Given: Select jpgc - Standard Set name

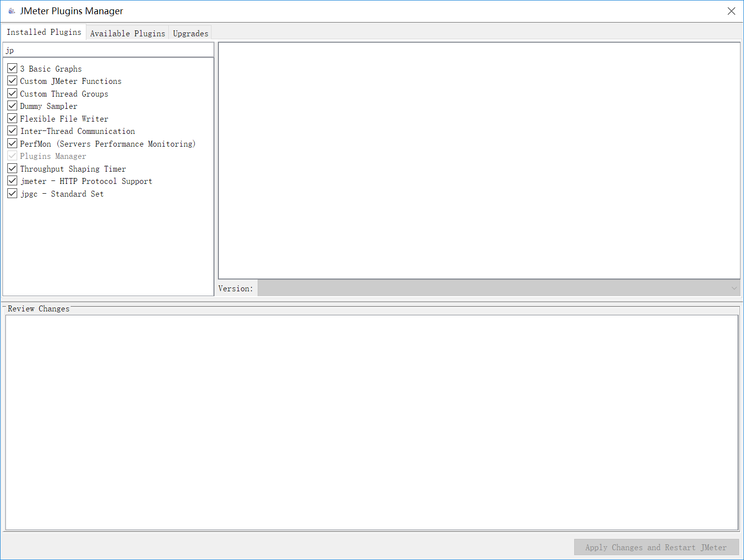Looking at the screenshot, I should point(62,194).
